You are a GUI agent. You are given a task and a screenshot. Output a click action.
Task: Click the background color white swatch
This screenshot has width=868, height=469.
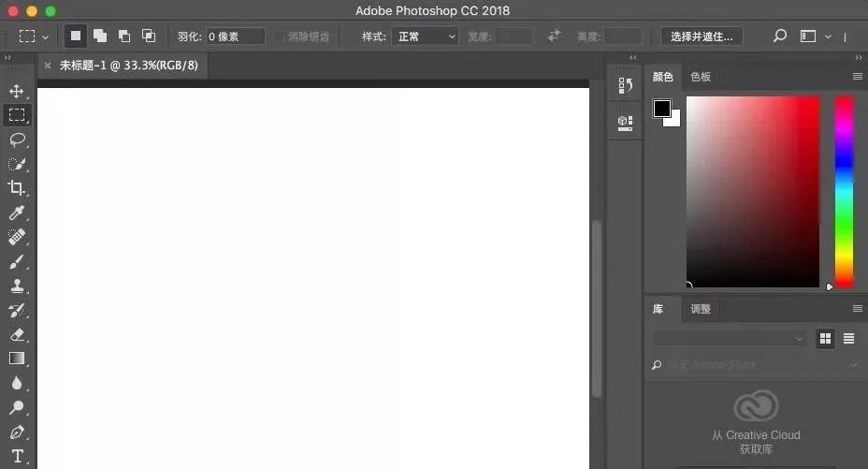coord(675,122)
